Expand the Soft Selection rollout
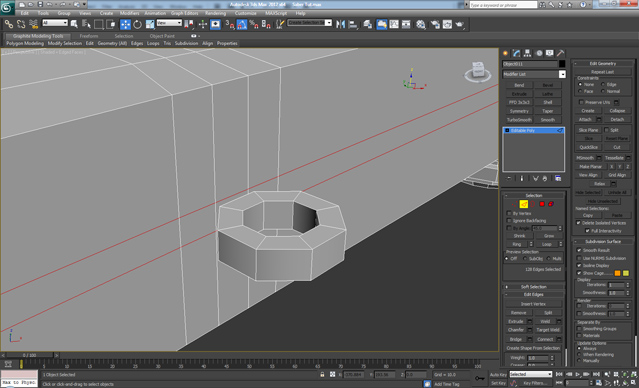Screen dimensions: 639x388 534,287
